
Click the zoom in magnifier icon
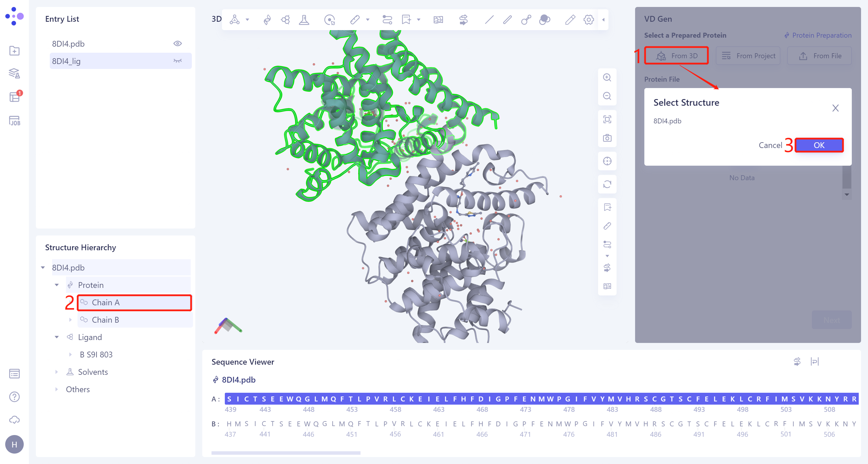pyautogui.click(x=607, y=78)
